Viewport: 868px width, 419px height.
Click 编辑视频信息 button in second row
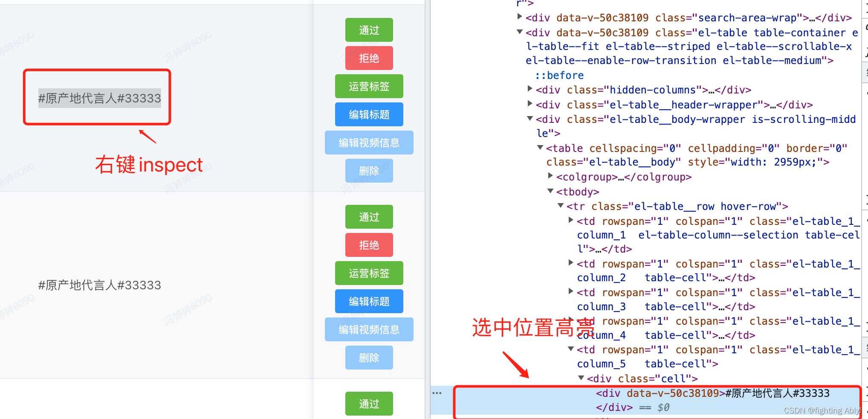coord(369,329)
